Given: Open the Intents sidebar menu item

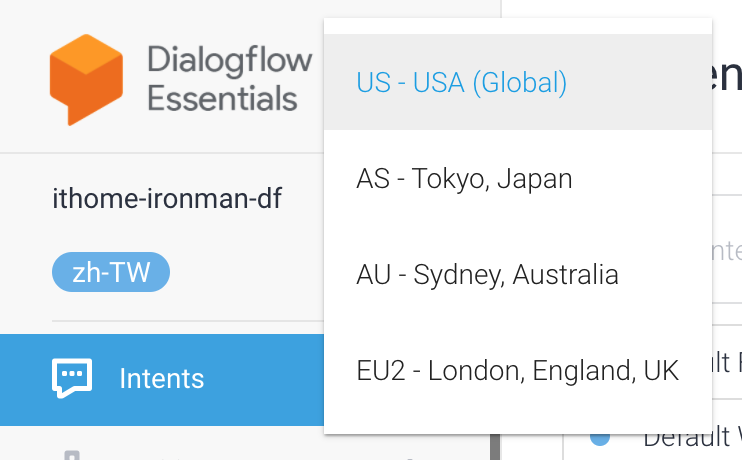Looking at the screenshot, I should [162, 378].
